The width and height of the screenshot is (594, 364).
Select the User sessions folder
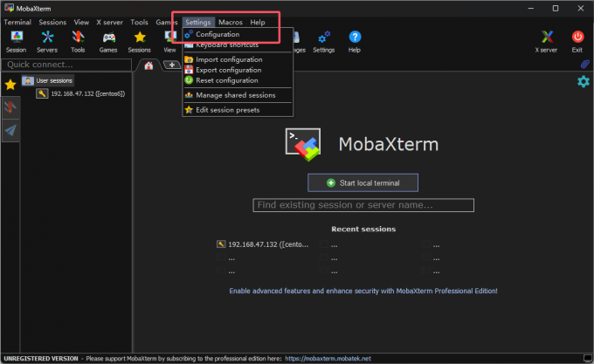47,80
